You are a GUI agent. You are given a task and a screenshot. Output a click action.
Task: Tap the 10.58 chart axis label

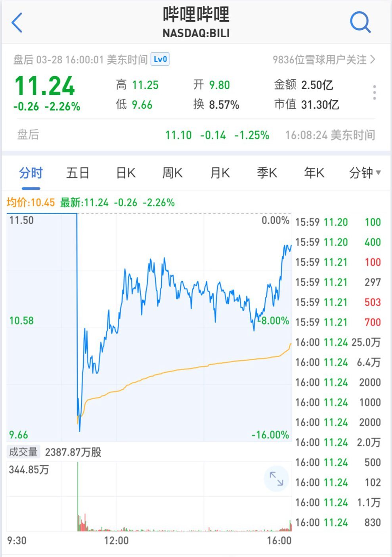21,321
